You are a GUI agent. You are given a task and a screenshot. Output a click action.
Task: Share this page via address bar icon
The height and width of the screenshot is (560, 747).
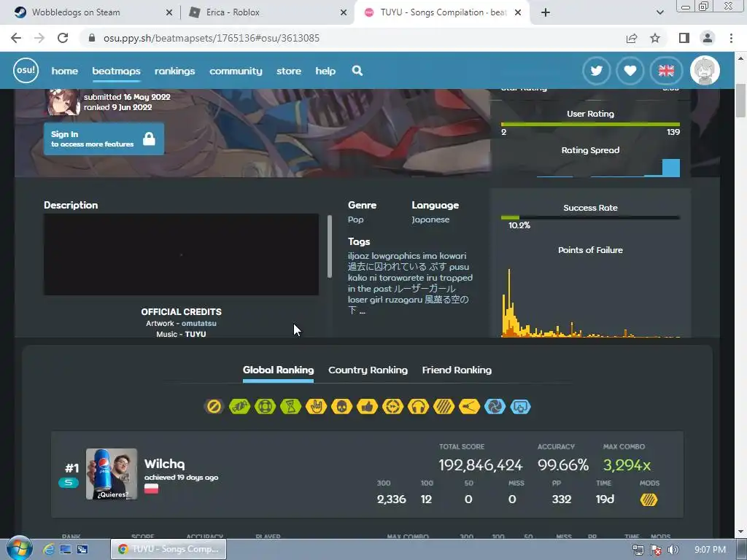632,38
